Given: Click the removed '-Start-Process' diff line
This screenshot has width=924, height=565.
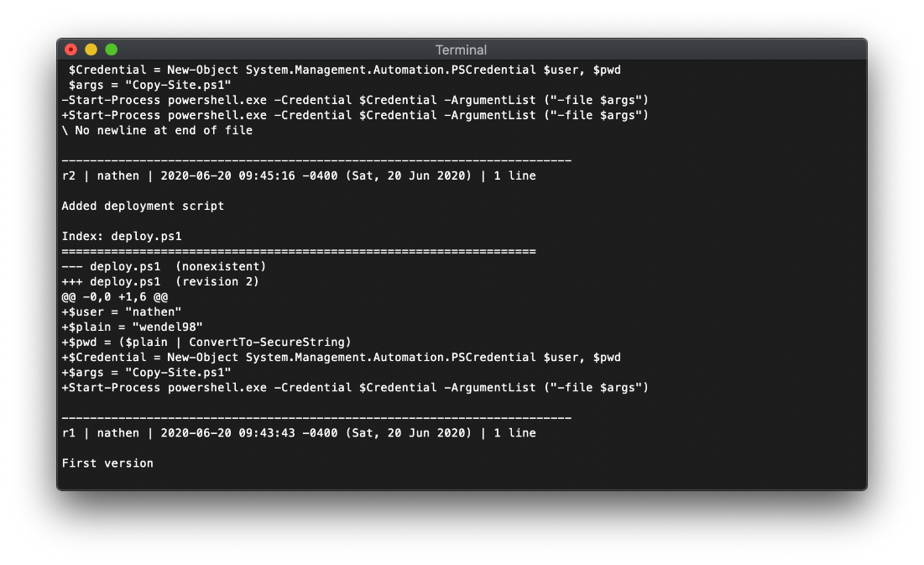Looking at the screenshot, I should (355, 100).
